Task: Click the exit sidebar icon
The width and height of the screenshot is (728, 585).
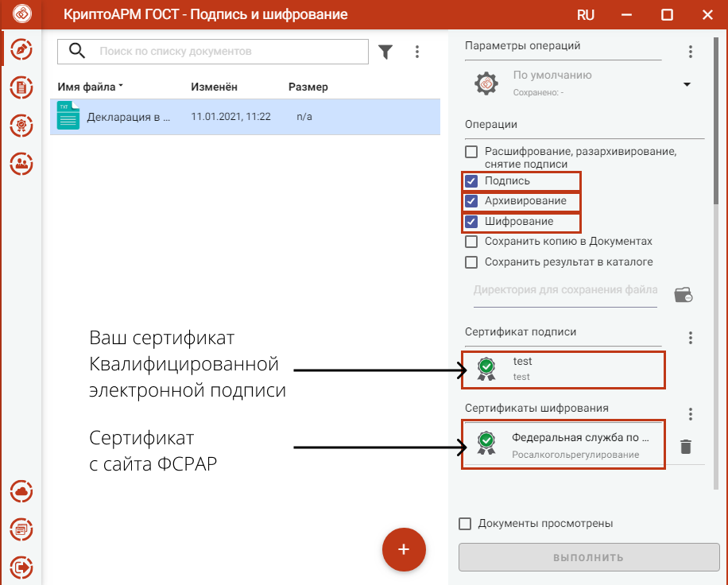Action: [21, 568]
